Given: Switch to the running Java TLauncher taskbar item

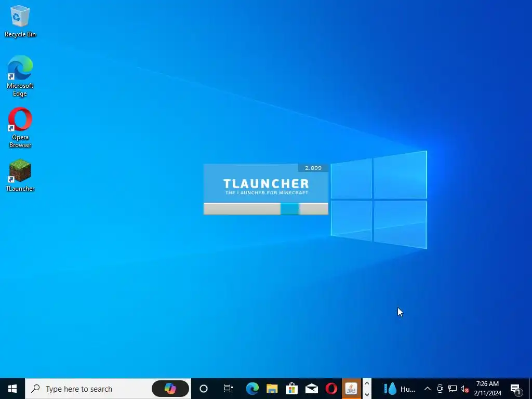Looking at the screenshot, I should [x=351, y=389].
